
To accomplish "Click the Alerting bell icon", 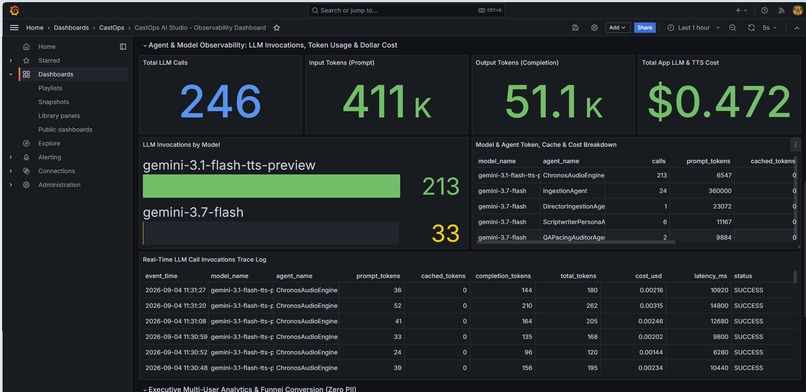I will (x=26, y=157).
